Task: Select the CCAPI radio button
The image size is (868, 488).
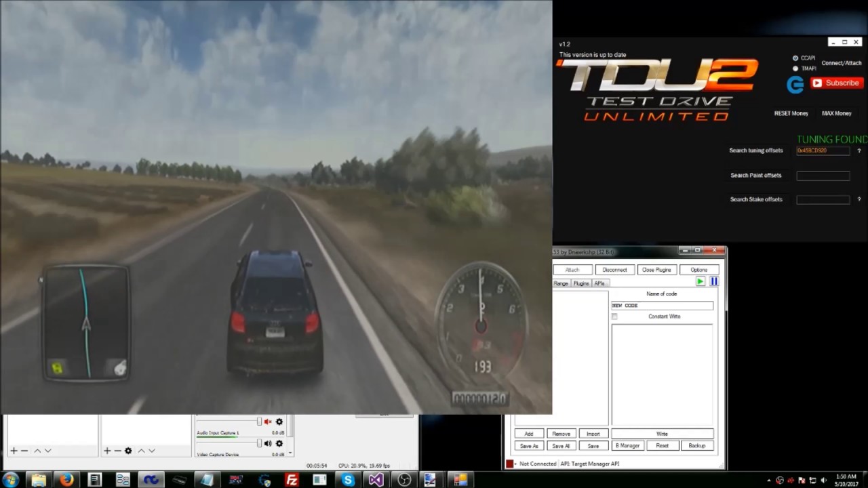Action: click(795, 58)
